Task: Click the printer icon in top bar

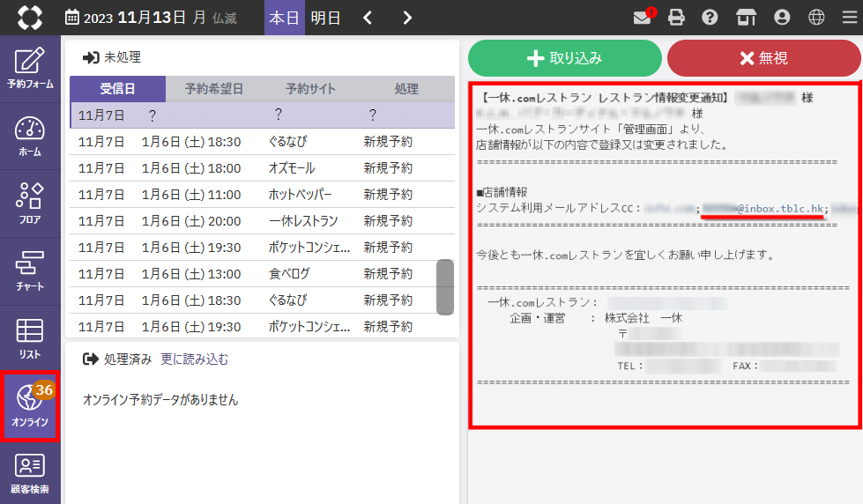Action: [676, 18]
